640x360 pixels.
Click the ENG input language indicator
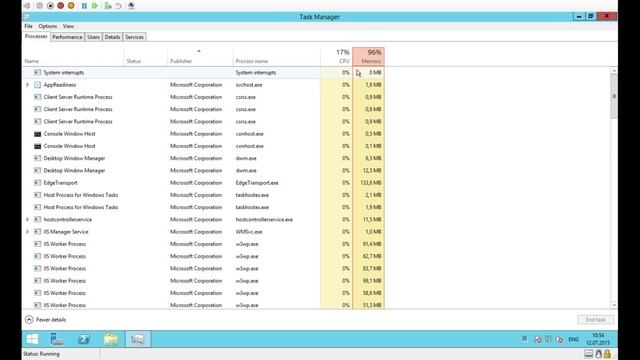tap(573, 339)
